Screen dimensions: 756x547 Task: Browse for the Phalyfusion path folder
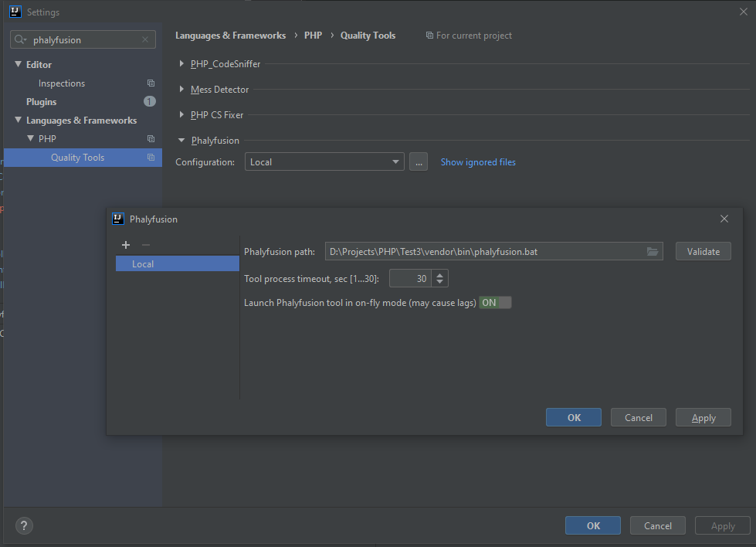653,251
